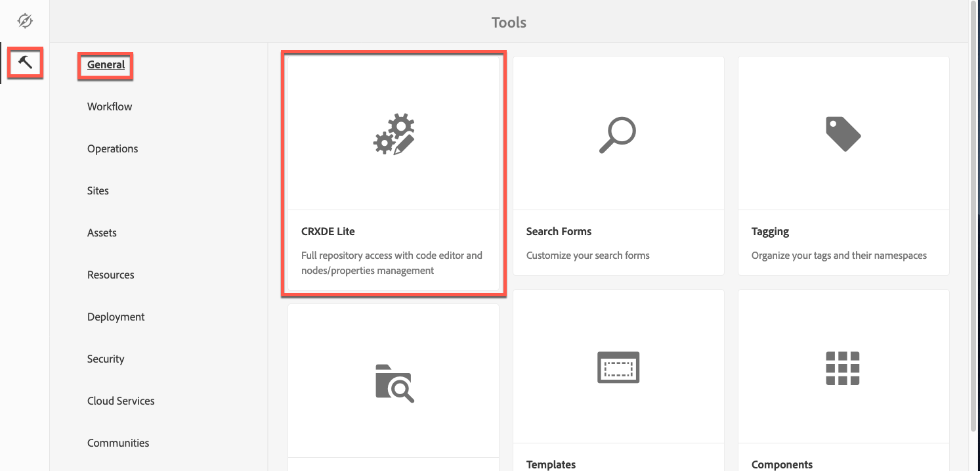The height and width of the screenshot is (471, 980).
Task: Click the Tools page heading
Action: [509, 22]
